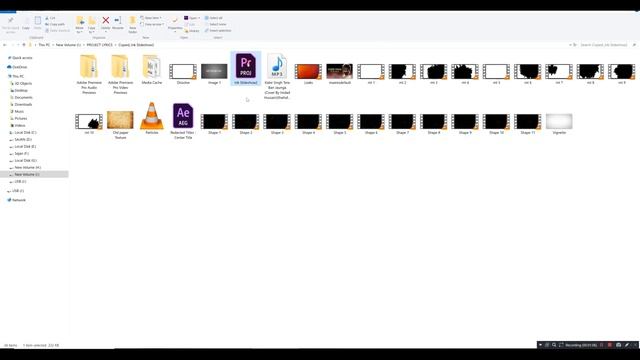Select the Dissolve video file

(183, 71)
